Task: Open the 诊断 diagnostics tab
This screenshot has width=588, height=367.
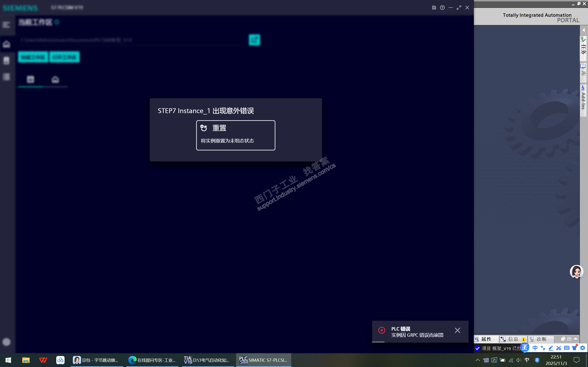Action: pos(541,339)
